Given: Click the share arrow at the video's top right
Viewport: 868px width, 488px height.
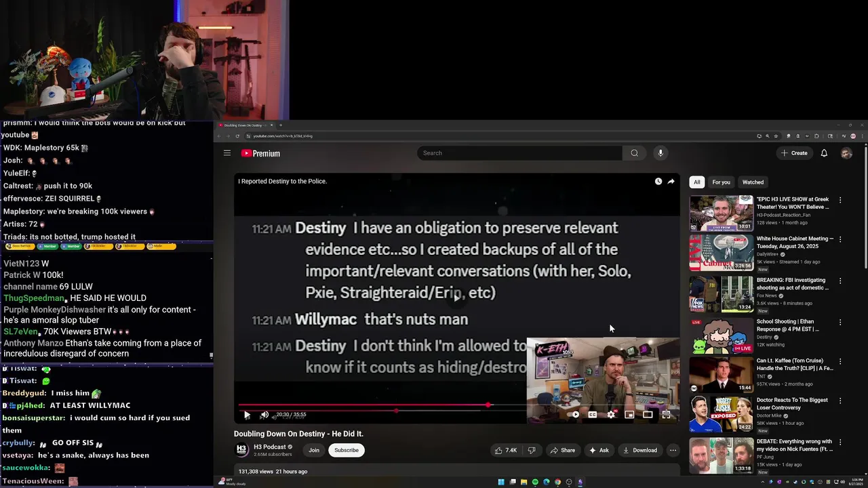Looking at the screenshot, I should [x=671, y=182].
